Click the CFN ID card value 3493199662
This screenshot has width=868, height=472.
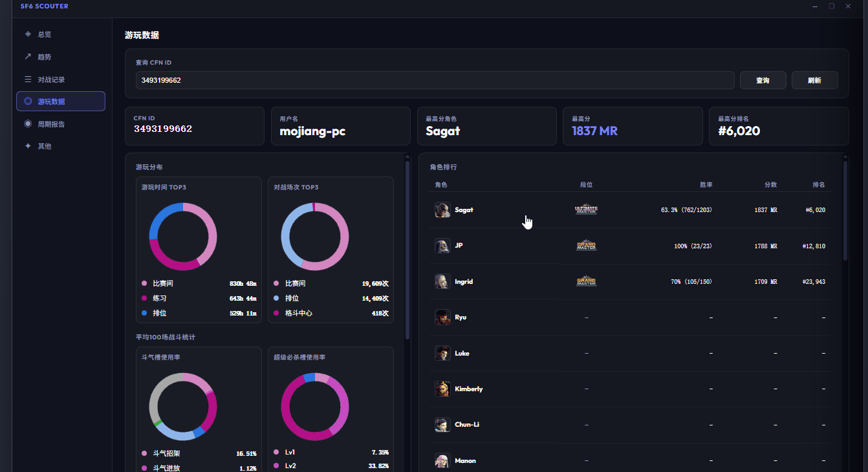click(163, 129)
